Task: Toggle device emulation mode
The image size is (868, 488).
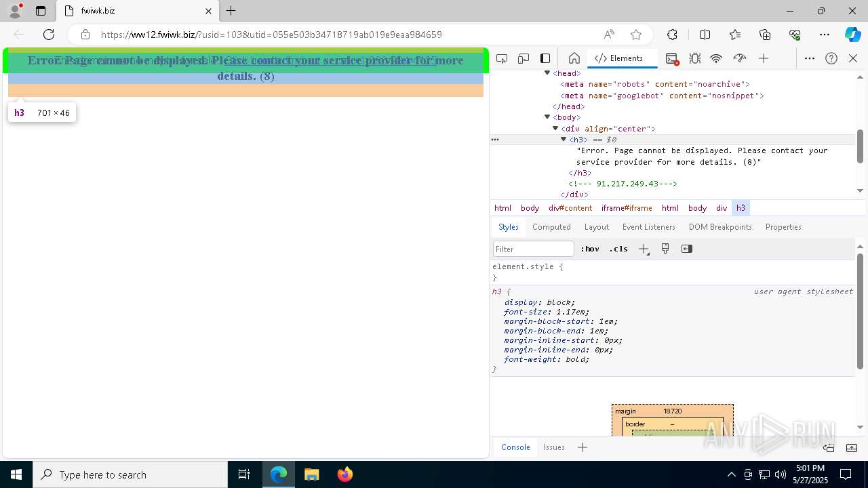Action: coord(524,58)
